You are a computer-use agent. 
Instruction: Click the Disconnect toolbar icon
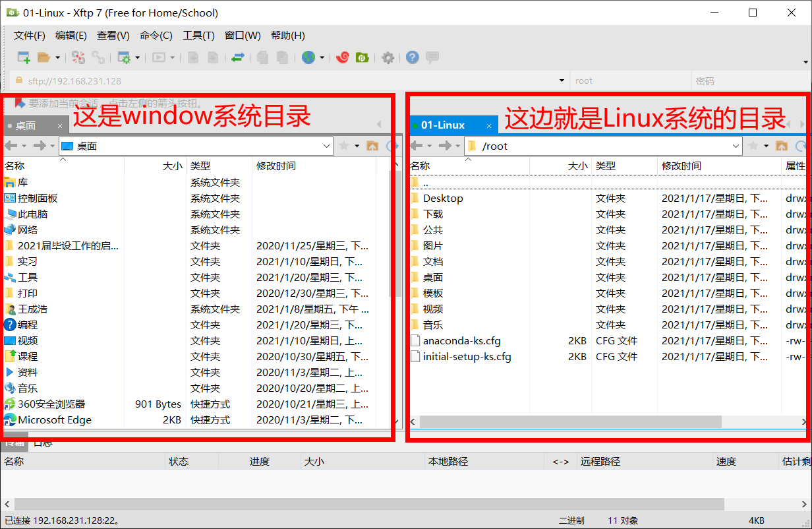pyautogui.click(x=78, y=57)
